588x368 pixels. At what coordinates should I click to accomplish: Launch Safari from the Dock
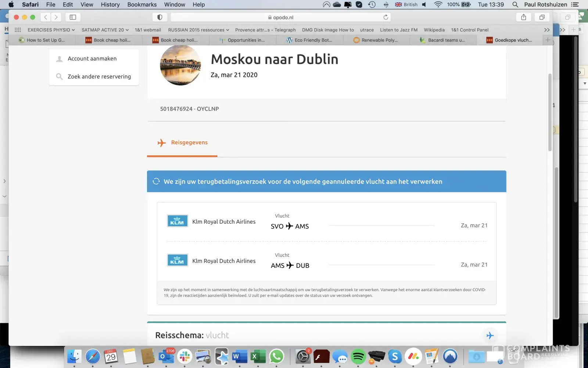[x=93, y=356]
